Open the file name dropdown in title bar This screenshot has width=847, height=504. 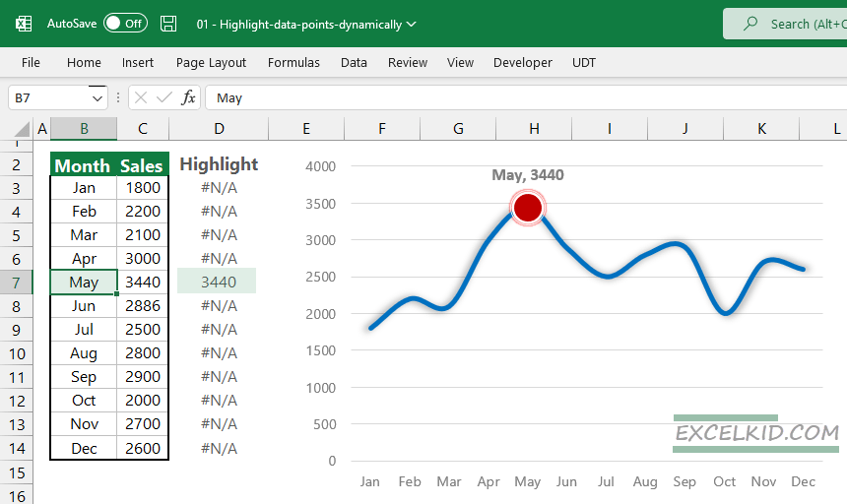coord(411,24)
